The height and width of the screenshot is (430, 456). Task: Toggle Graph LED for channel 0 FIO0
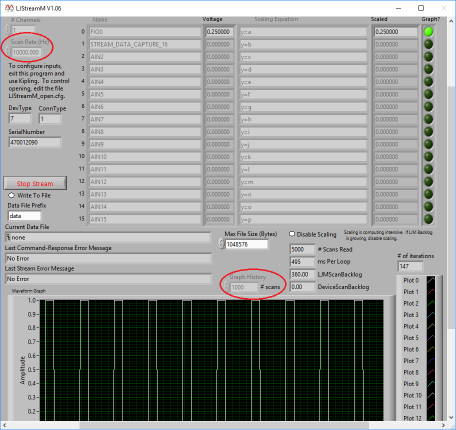tap(428, 32)
